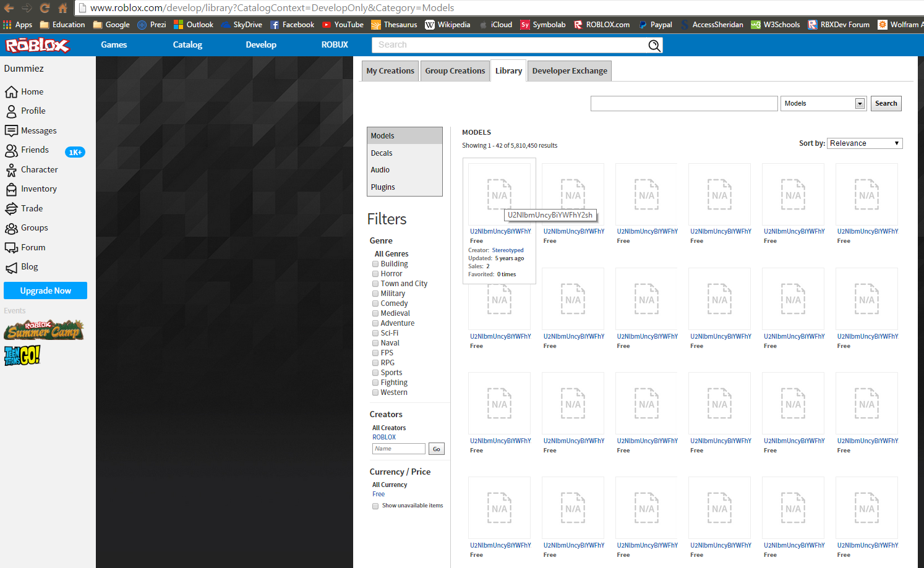Check the Building genre checkbox
This screenshot has height=568, width=924.
[375, 264]
